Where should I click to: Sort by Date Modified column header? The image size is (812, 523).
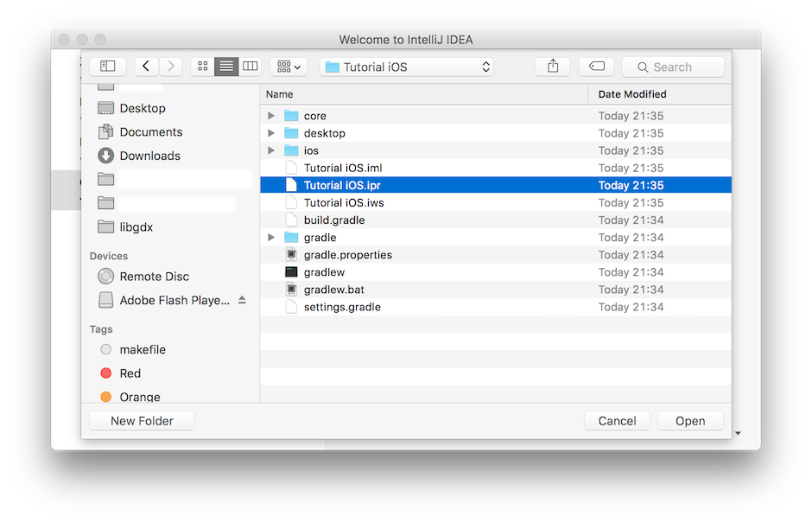coord(660,94)
